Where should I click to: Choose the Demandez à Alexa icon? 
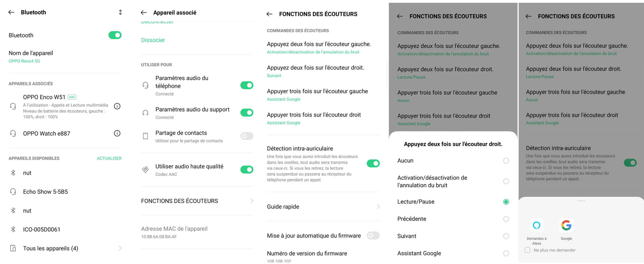[536, 225]
